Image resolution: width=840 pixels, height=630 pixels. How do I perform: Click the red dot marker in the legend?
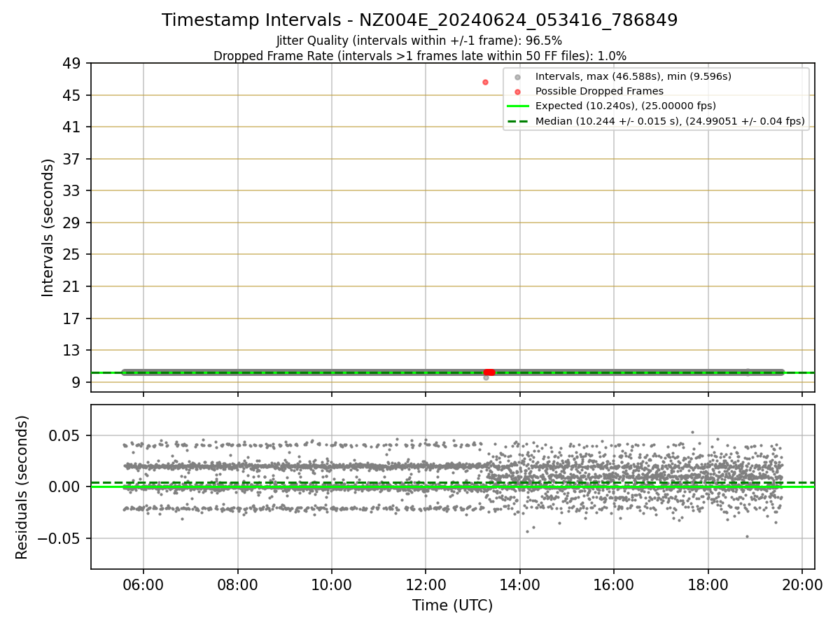pyautogui.click(x=517, y=91)
